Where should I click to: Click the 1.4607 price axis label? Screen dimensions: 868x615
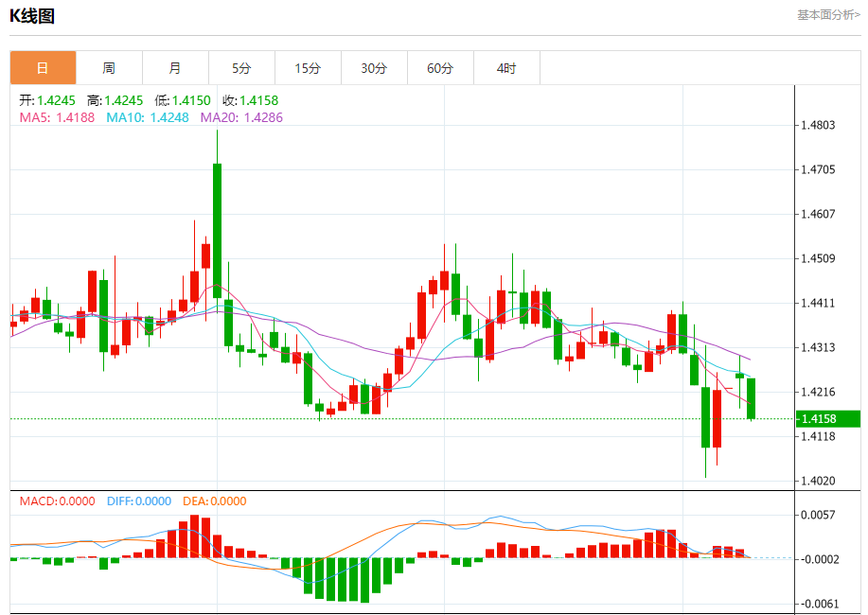coord(818,214)
